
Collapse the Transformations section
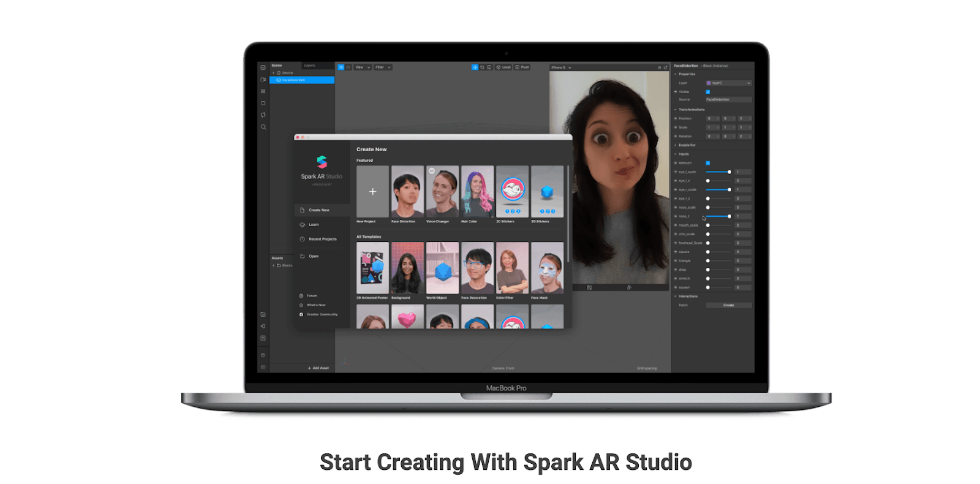click(x=676, y=110)
